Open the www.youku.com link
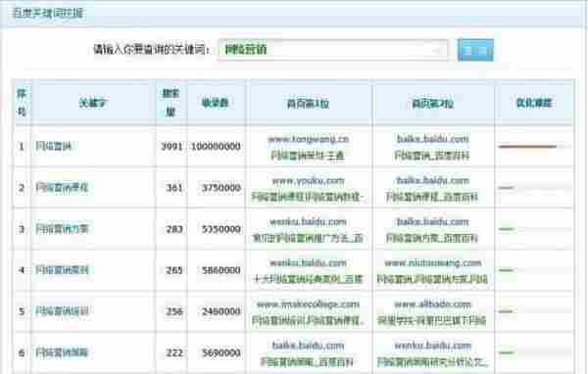The width and height of the screenshot is (588, 374). [309, 180]
